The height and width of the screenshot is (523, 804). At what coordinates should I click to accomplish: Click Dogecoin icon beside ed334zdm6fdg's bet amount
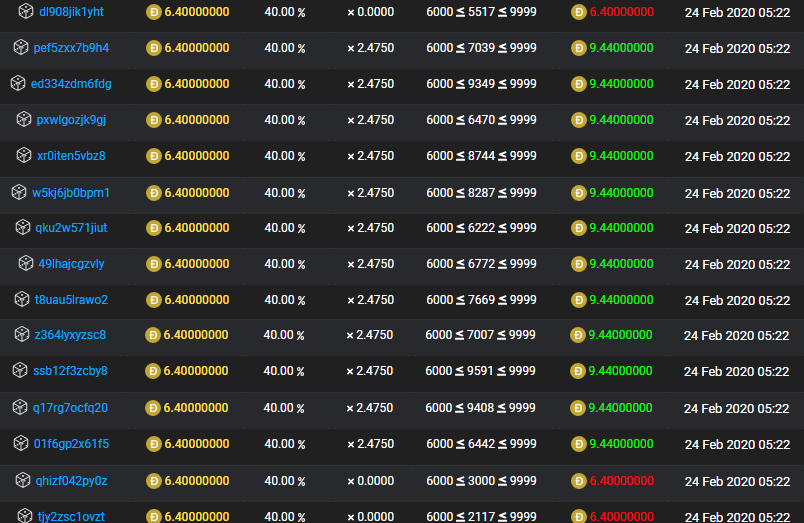tap(153, 84)
